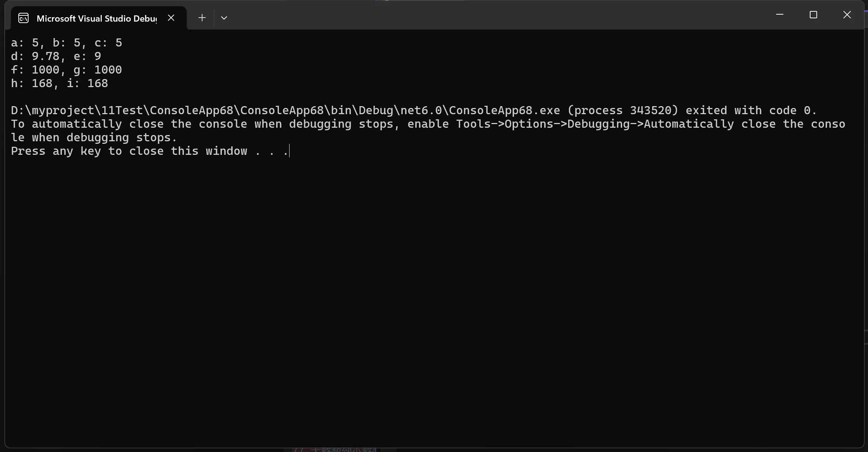Image resolution: width=868 pixels, height=452 pixels.
Task: Click the text cursor after the dots
Action: tap(290, 151)
